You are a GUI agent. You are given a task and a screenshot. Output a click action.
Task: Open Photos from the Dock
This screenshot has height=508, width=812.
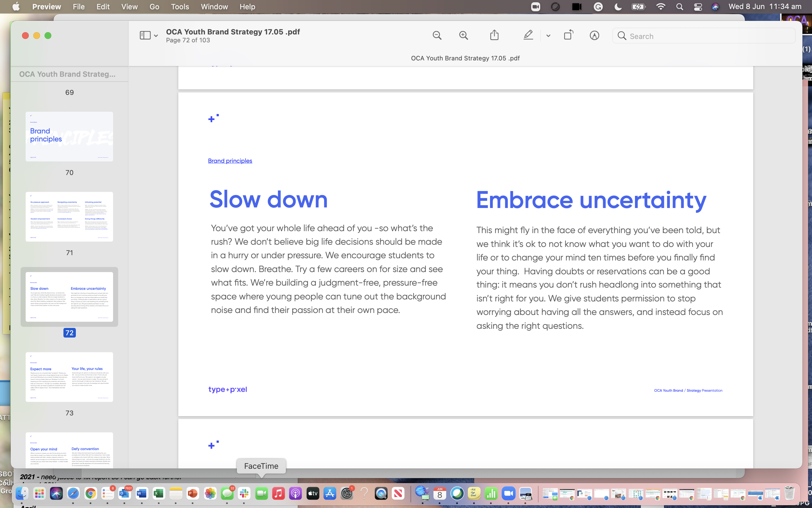pyautogui.click(x=210, y=493)
